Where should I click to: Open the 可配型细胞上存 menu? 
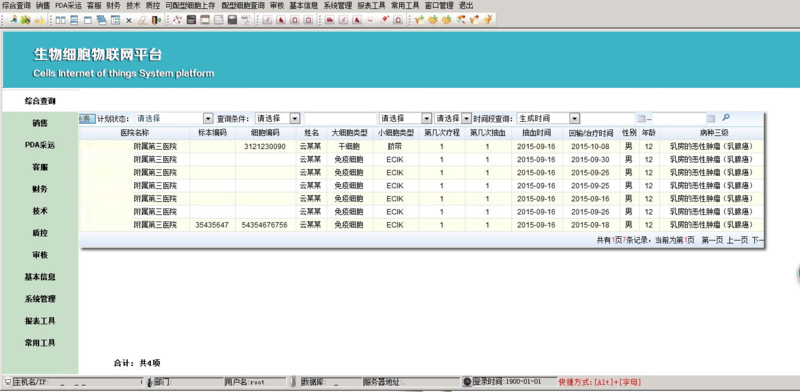[x=190, y=6]
